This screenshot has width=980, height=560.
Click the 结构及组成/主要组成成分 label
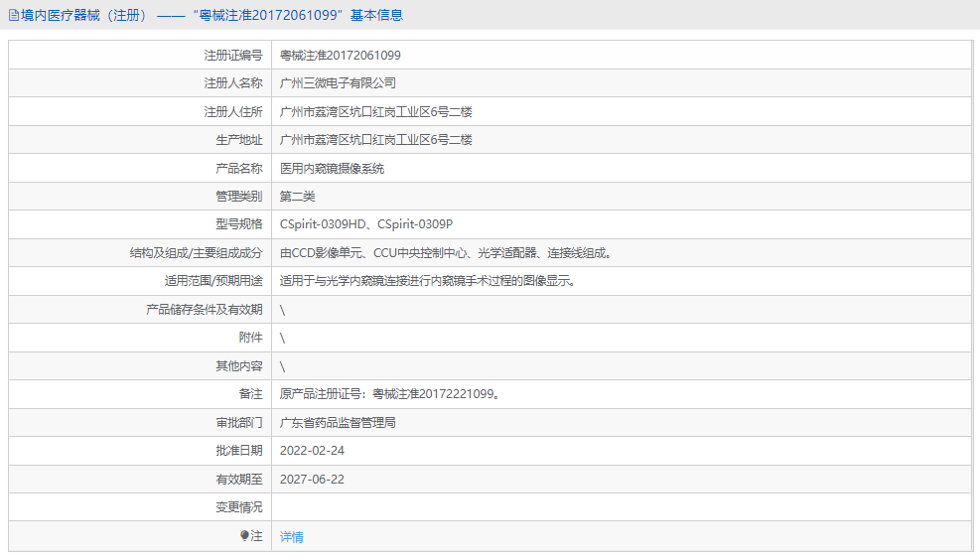point(197,253)
